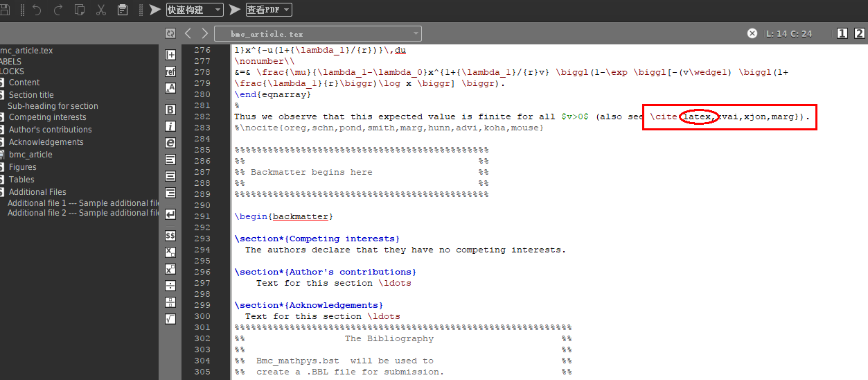Run the 查看PDF arrow button

pos(235,10)
